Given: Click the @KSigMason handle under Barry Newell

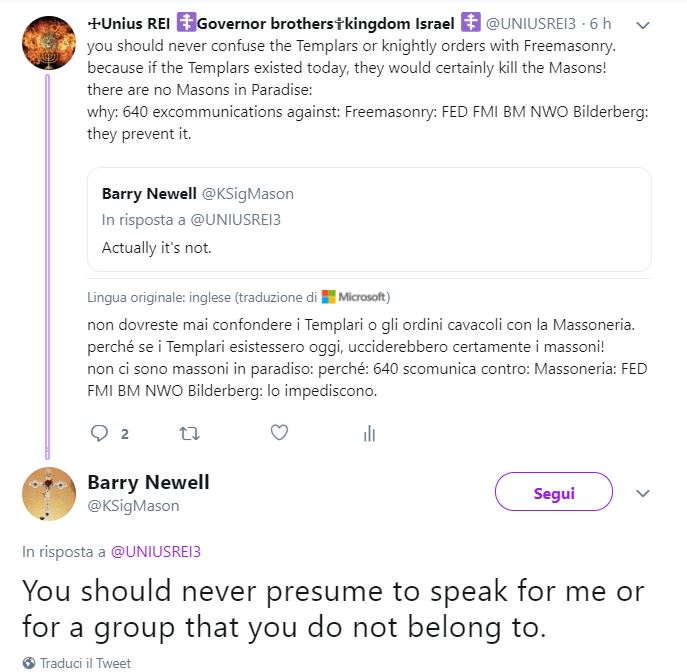Looking at the screenshot, I should 134,506.
